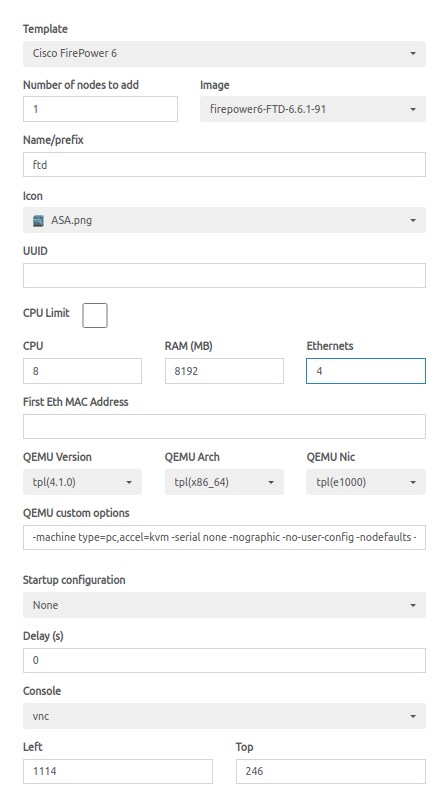Open the Icon selection dropdown
The image size is (447, 787).
point(224,220)
